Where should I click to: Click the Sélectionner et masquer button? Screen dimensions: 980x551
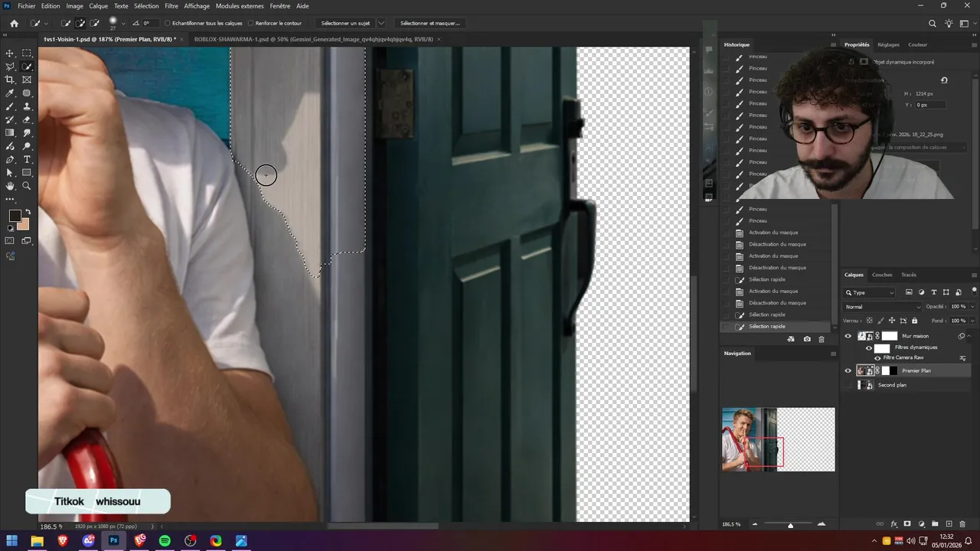pyautogui.click(x=430, y=23)
